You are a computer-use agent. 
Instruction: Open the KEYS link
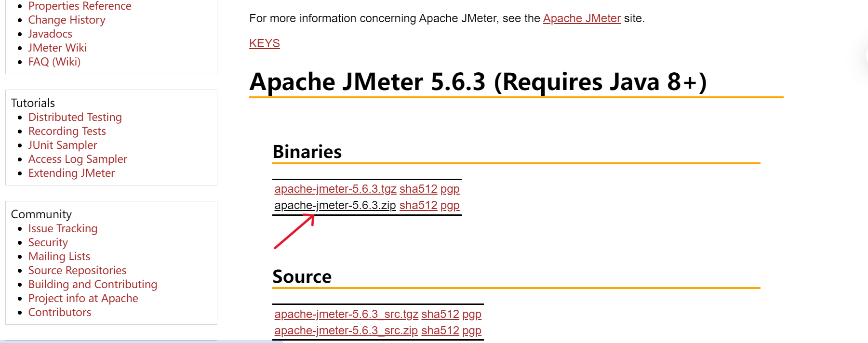coord(264,43)
